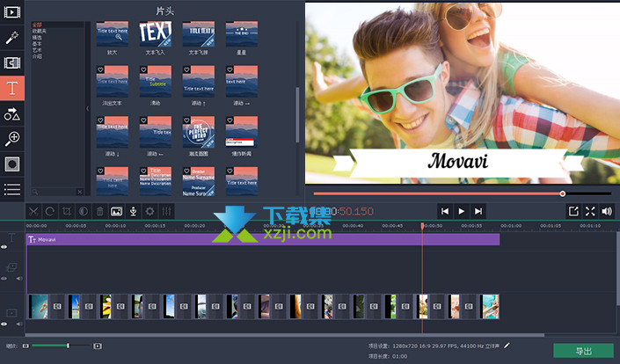Select the 艺术 category
Viewport: 620px width, 364px height.
[37, 50]
